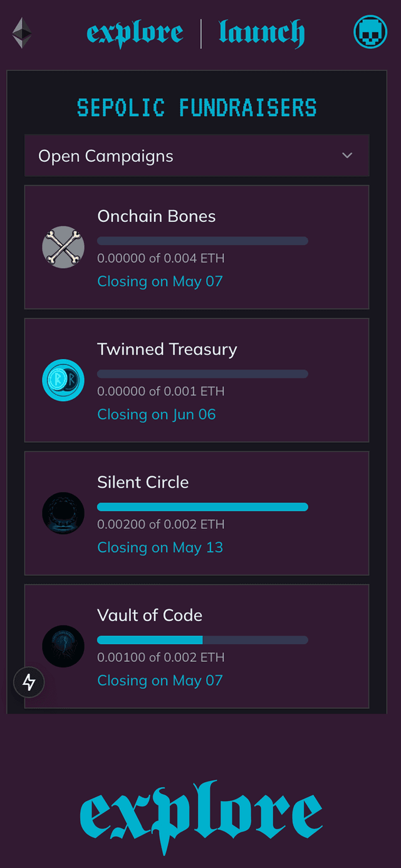Open the skull avatar profile icon
This screenshot has width=401, height=868.
[x=370, y=32]
